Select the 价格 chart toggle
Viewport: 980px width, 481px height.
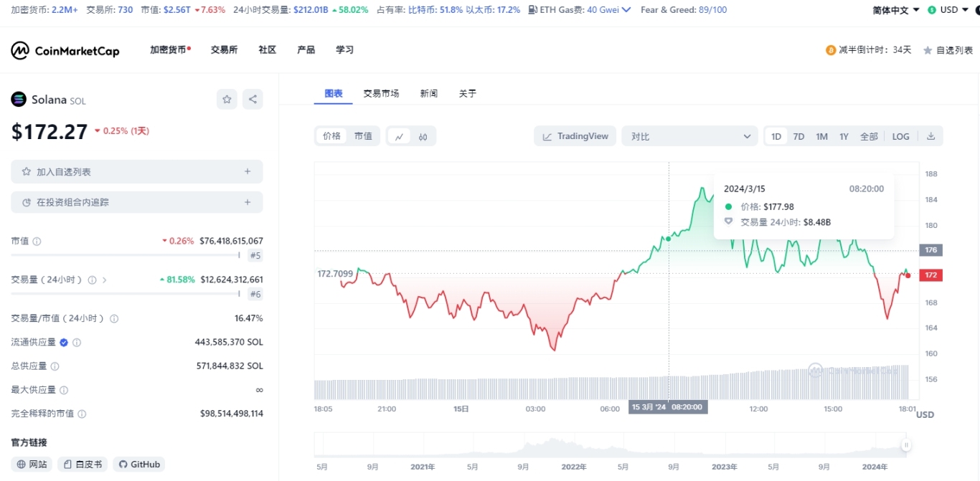[331, 136]
